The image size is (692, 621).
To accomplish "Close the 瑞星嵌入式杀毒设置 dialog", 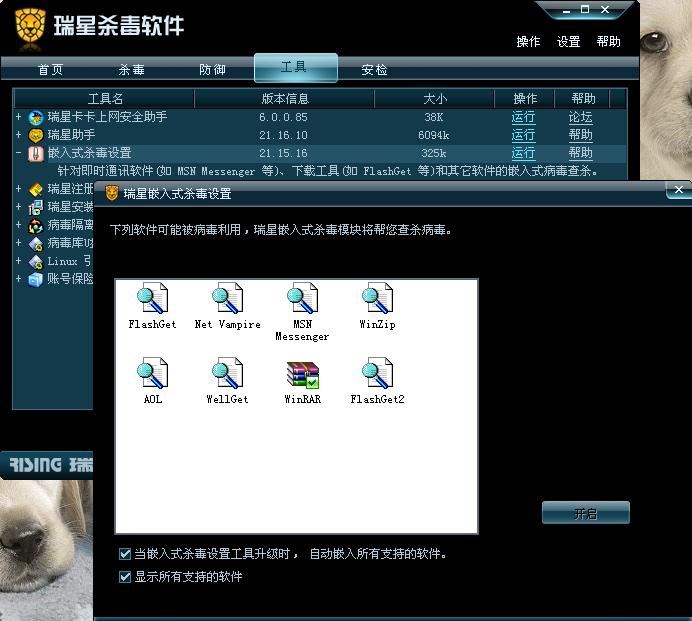I will 679,190.
